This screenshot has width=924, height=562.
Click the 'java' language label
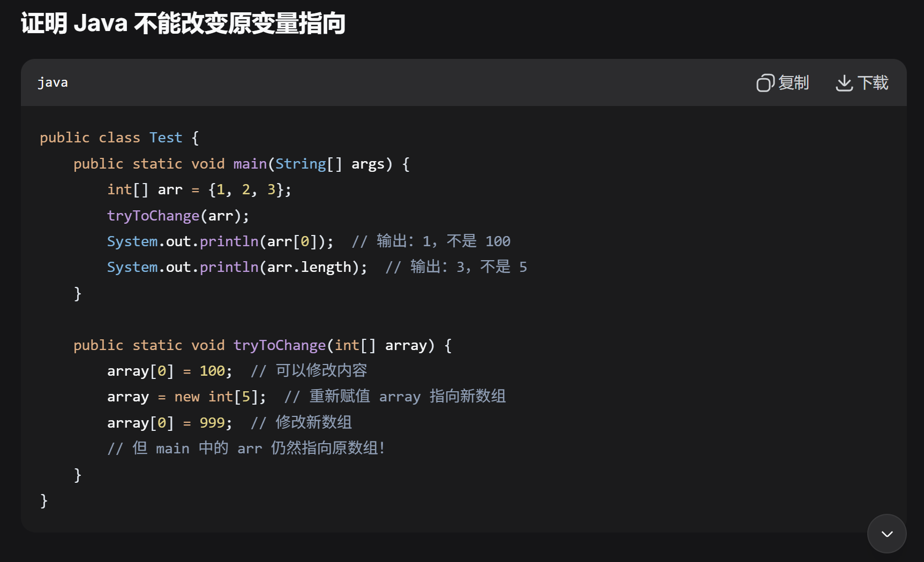[52, 82]
